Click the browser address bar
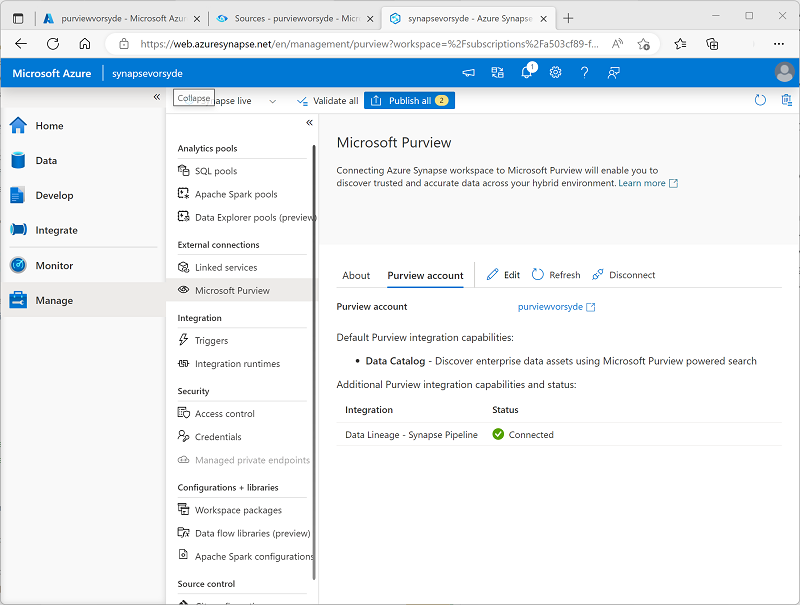 point(368,44)
